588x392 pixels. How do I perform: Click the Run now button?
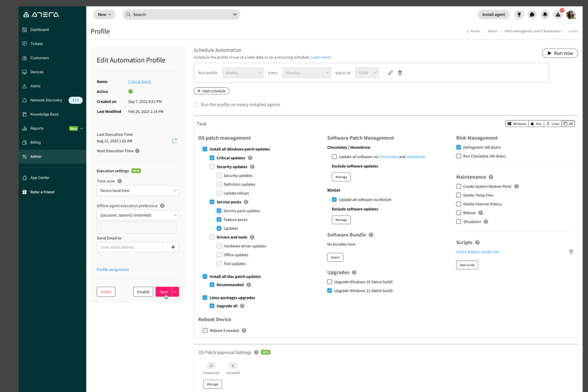[560, 53]
